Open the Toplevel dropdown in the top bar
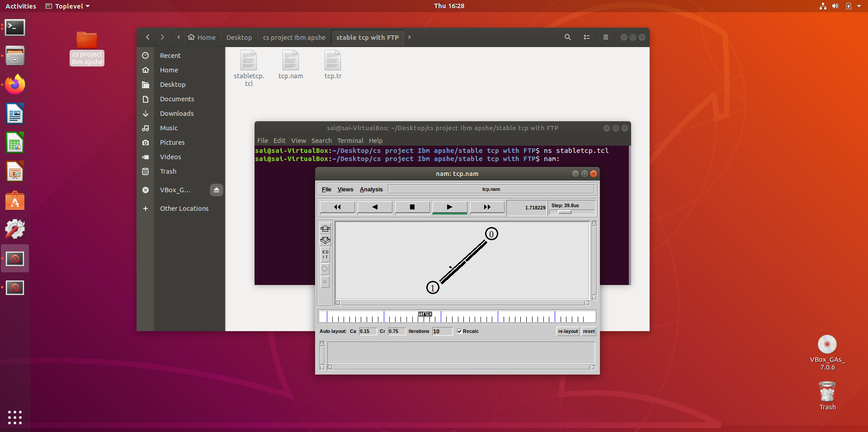This screenshot has height=432, width=868. [x=67, y=6]
